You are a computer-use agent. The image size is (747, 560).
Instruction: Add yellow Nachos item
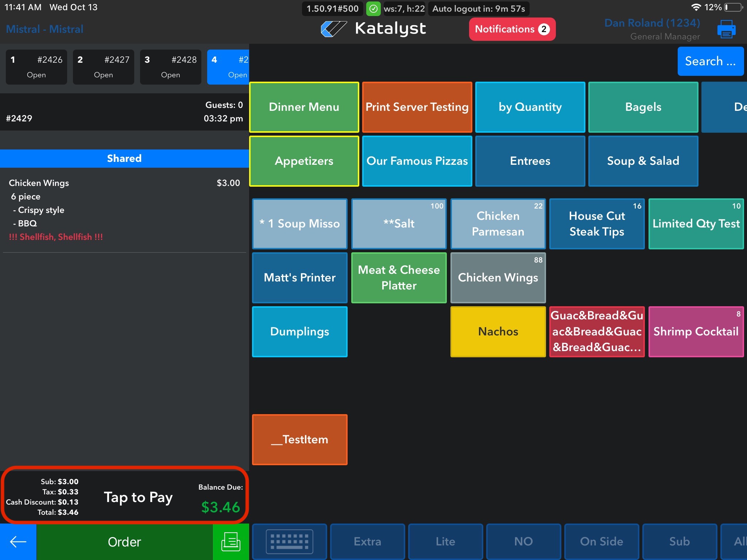tap(498, 331)
